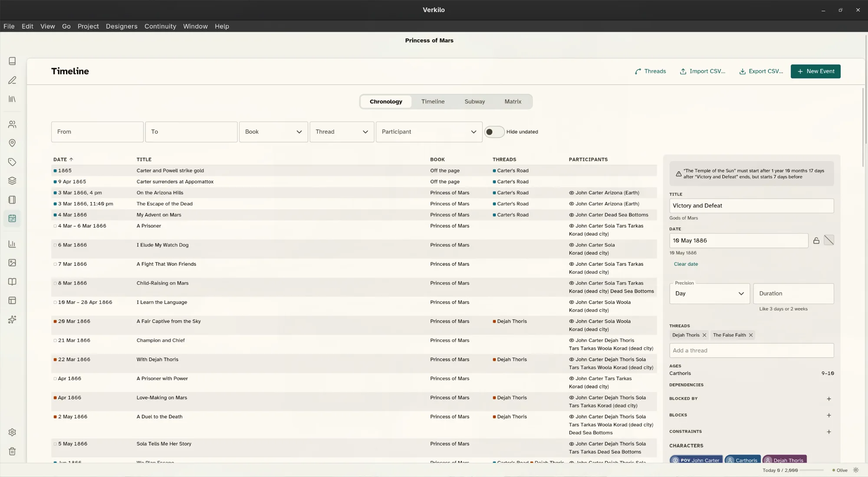Open the library shelf icon in sidebar
The image size is (868, 477).
pyautogui.click(x=12, y=99)
